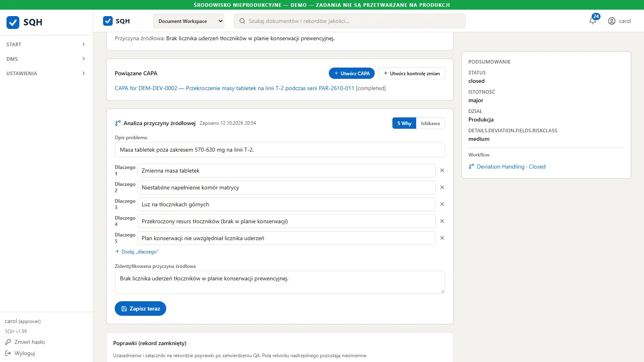Edit the Dlaczego 4 field Przekroczony resurs
Screen dimensions: 644x362
pos(287,221)
